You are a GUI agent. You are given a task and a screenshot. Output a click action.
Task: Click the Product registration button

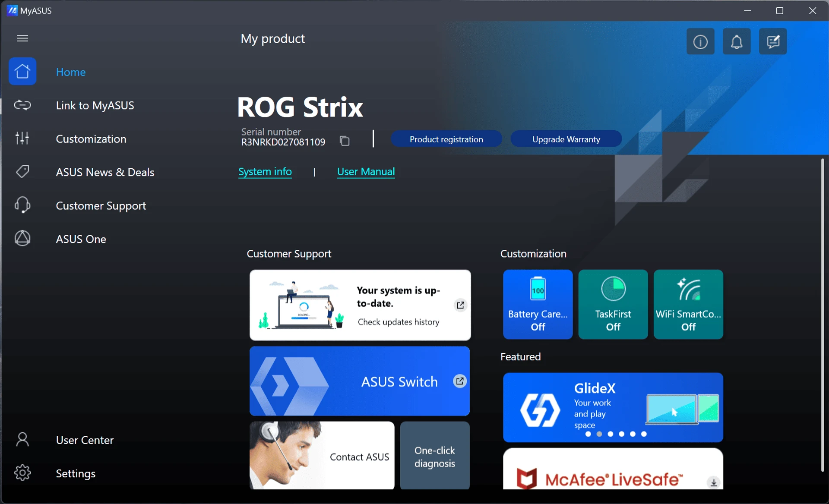(x=446, y=139)
